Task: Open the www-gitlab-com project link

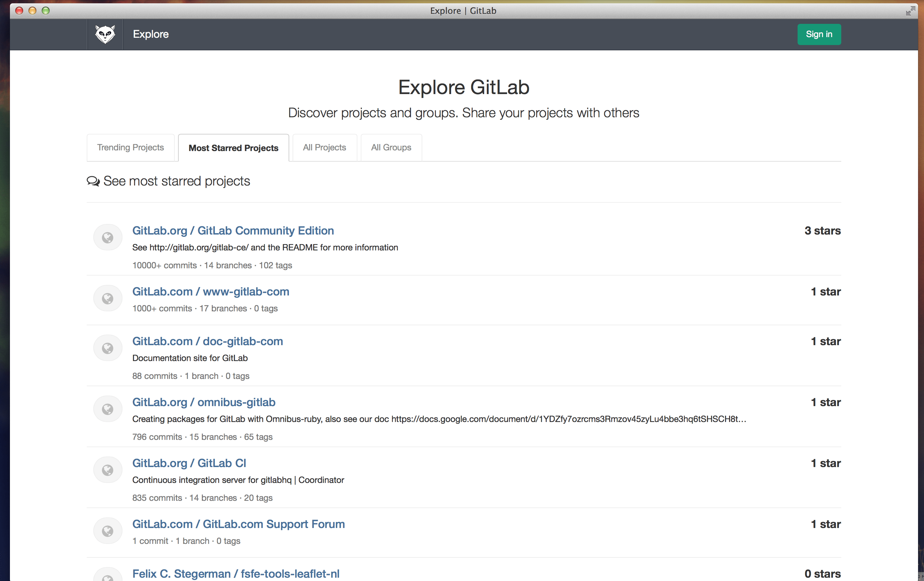Action: (x=211, y=291)
